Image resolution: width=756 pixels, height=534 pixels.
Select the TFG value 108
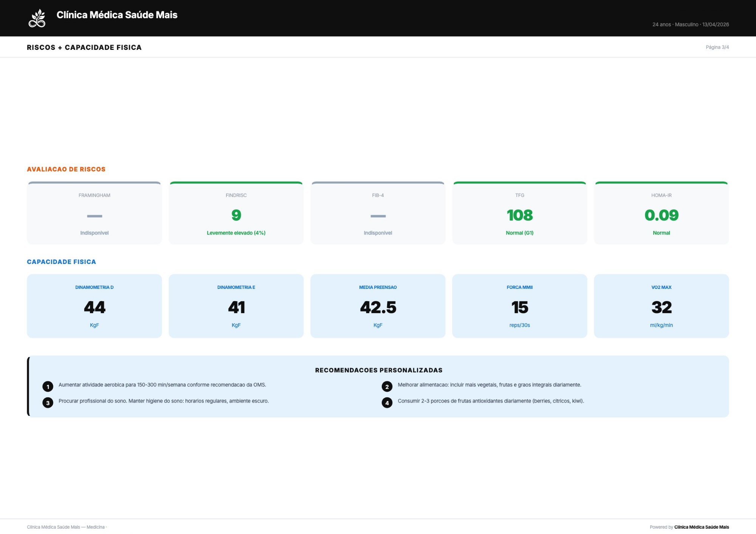[519, 215]
